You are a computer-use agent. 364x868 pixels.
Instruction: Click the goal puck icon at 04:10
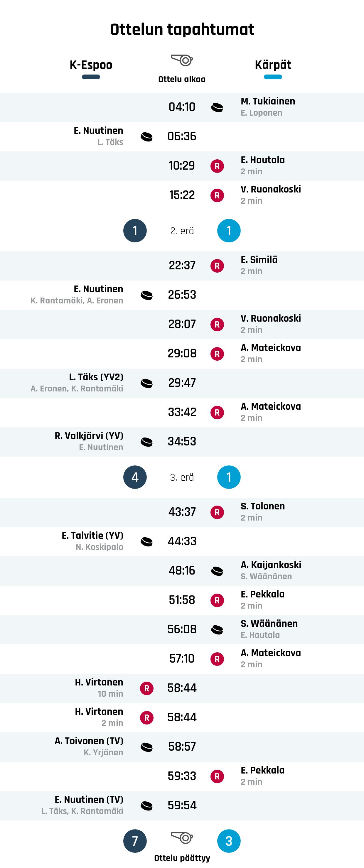click(x=217, y=107)
